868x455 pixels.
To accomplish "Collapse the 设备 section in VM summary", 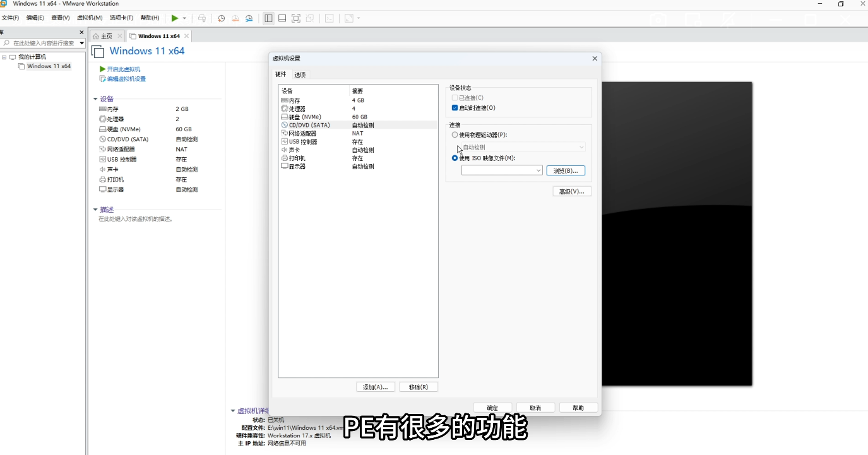I will [x=95, y=99].
